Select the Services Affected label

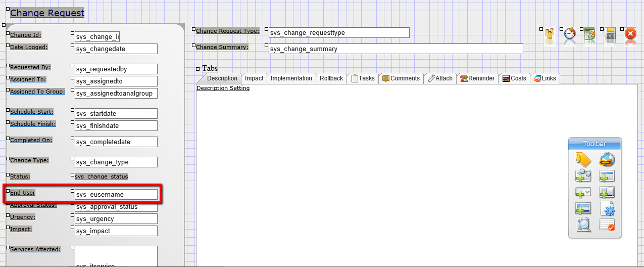point(35,249)
